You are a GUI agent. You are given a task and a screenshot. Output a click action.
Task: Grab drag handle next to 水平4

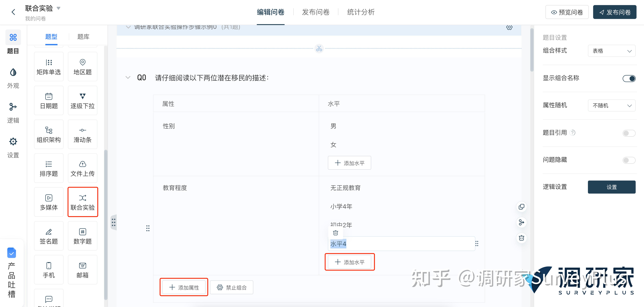coord(477,243)
